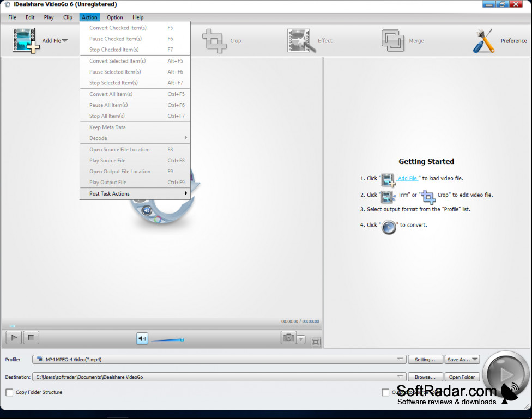
Task: Close the Action menu
Action: (x=89, y=17)
